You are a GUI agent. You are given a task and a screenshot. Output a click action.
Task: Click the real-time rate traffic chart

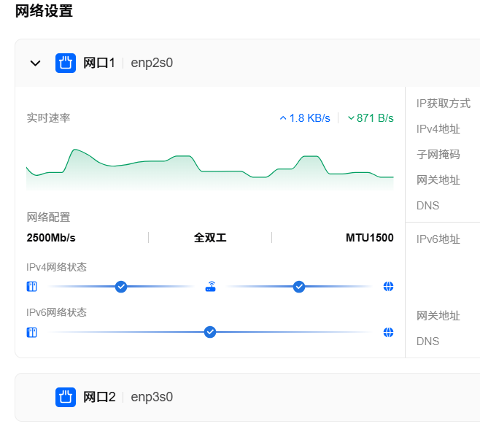pos(210,169)
